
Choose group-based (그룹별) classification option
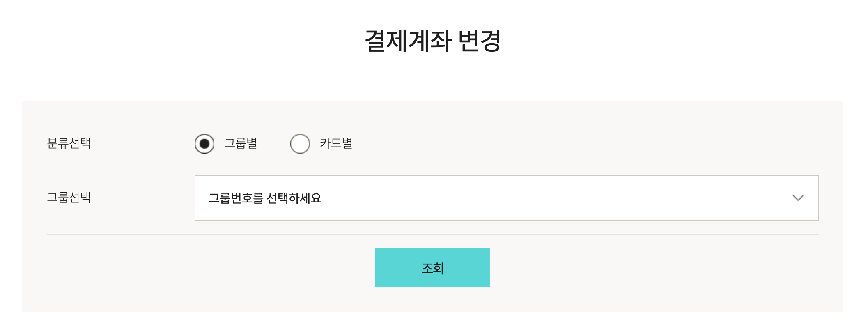204,144
